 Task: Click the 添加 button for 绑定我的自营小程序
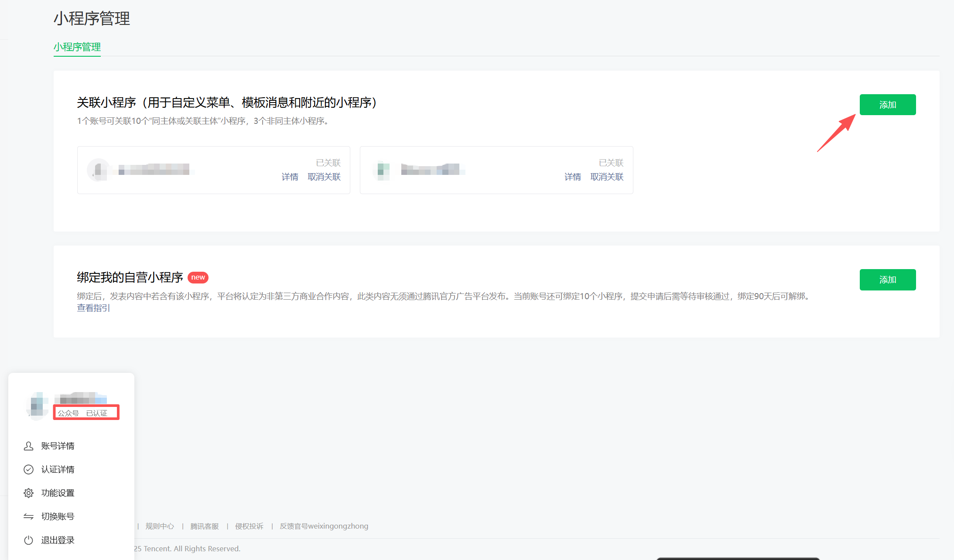coord(888,280)
